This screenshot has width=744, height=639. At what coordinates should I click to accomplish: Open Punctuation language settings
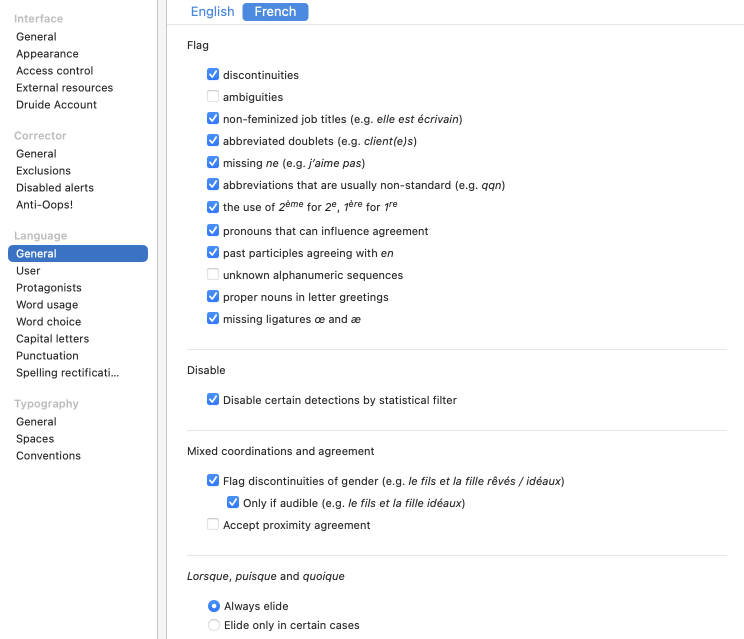pyautogui.click(x=47, y=356)
